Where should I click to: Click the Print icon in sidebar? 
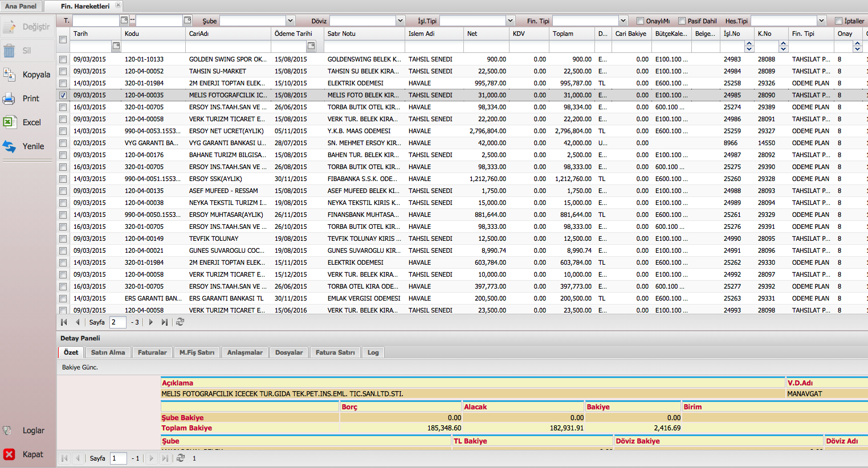tap(9, 98)
